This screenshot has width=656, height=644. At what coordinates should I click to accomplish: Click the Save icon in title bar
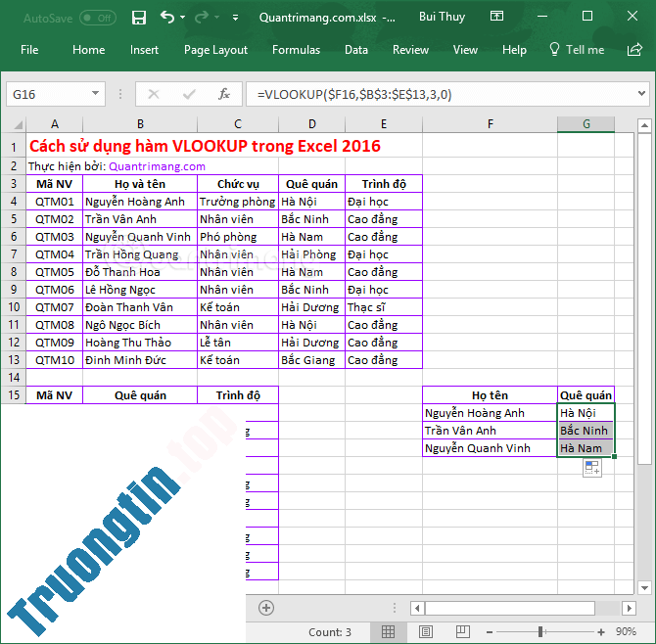click(x=138, y=18)
